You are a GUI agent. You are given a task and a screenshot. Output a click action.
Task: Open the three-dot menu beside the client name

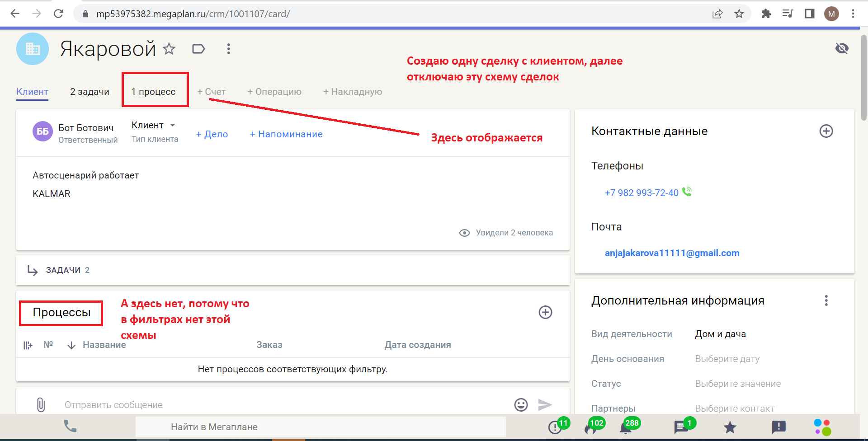pos(229,49)
